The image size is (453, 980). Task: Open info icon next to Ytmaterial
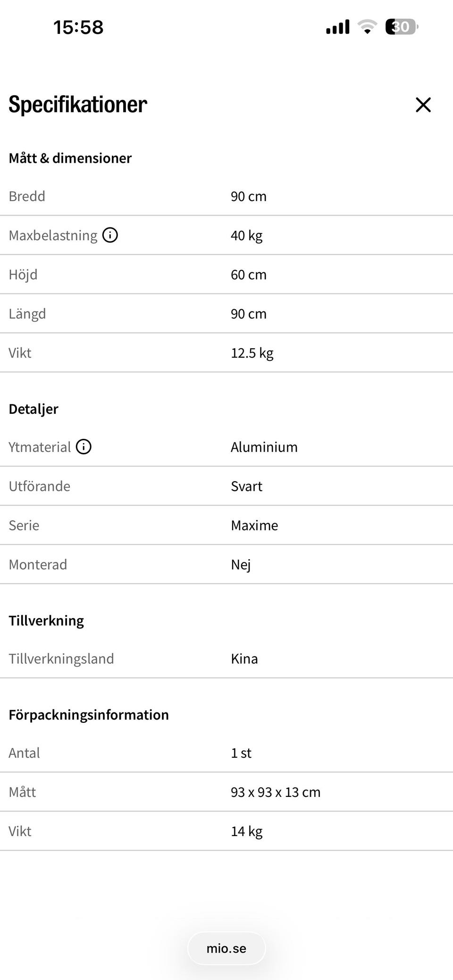tap(84, 446)
